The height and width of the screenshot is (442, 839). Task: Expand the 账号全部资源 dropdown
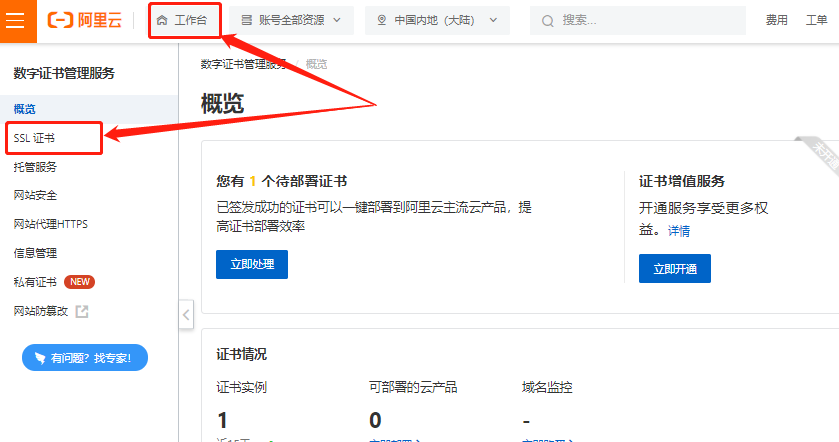click(x=291, y=20)
